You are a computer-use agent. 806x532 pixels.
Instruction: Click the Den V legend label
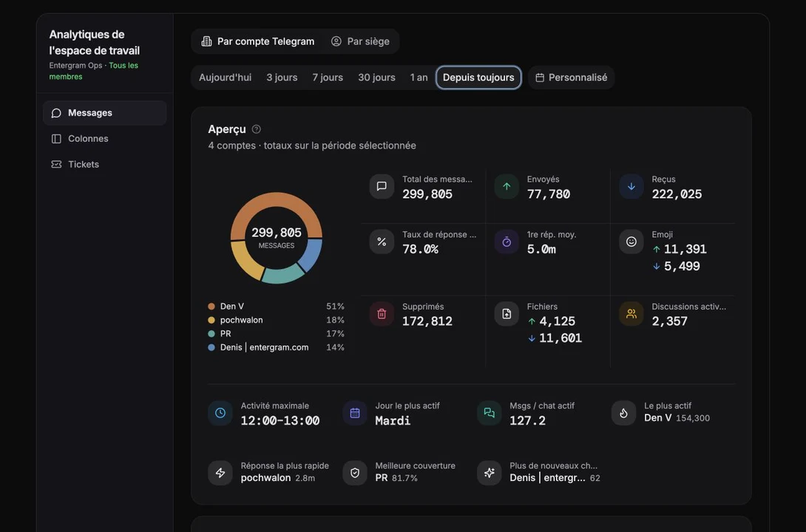click(232, 307)
